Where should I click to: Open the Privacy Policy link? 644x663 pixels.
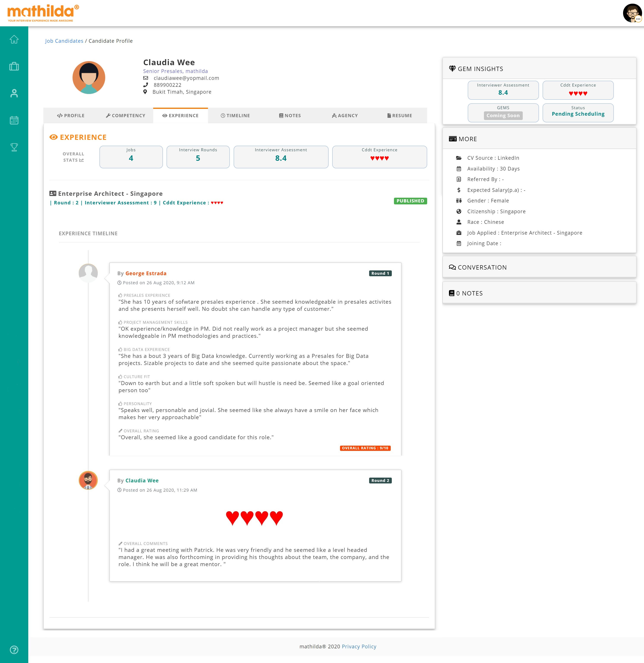point(359,646)
